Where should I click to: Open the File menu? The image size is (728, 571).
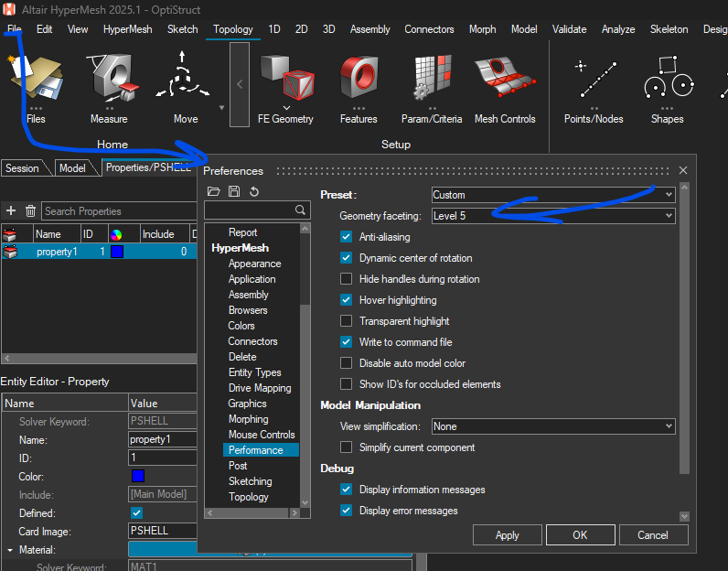click(x=15, y=28)
